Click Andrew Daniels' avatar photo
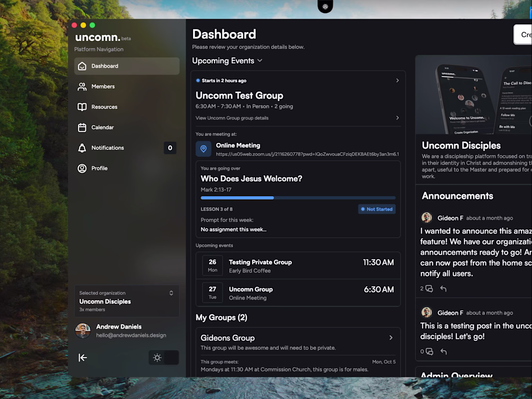532x399 pixels. (x=83, y=331)
